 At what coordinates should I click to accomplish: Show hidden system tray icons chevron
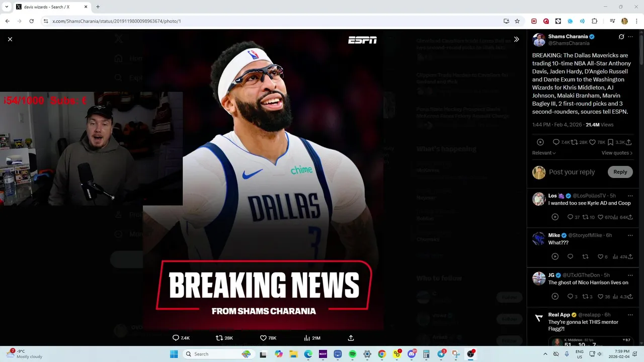click(545, 354)
